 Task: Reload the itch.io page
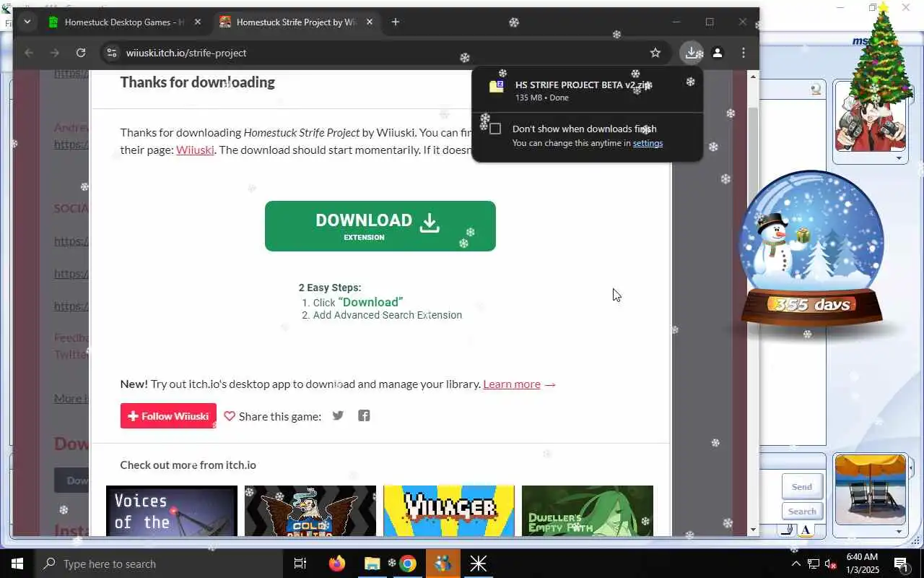(81, 53)
